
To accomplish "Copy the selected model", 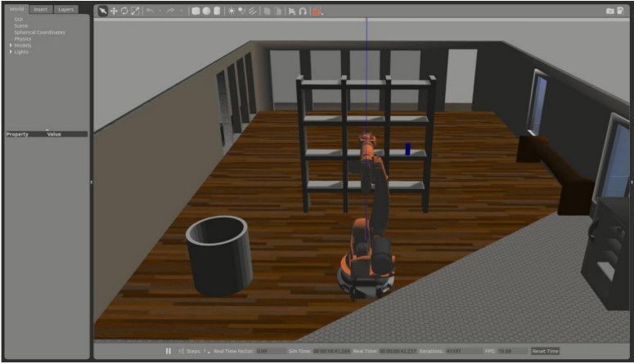I will 267,11.
